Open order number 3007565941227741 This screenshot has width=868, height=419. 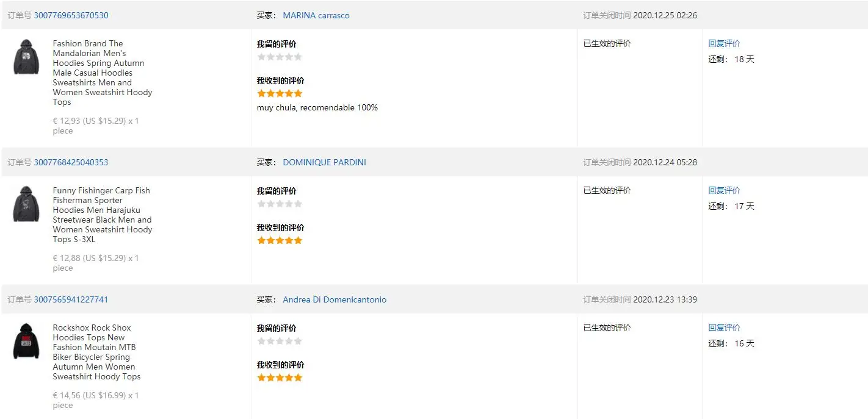click(x=71, y=299)
